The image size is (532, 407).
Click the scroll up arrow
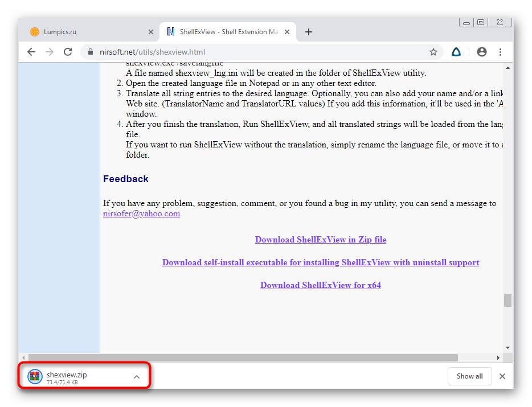pyautogui.click(x=508, y=68)
